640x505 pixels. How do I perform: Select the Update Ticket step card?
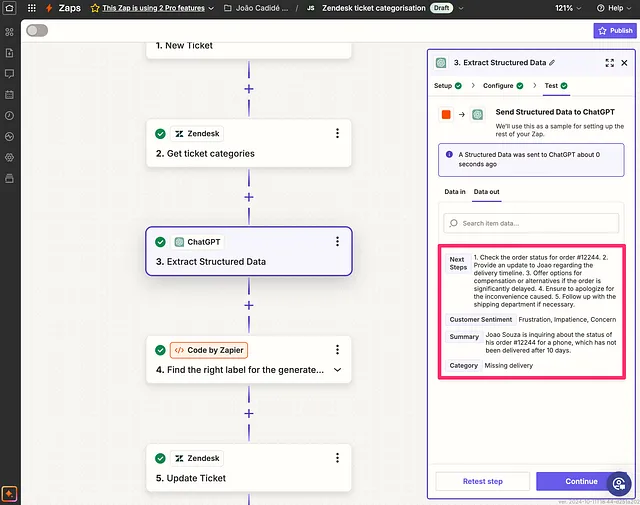point(249,468)
